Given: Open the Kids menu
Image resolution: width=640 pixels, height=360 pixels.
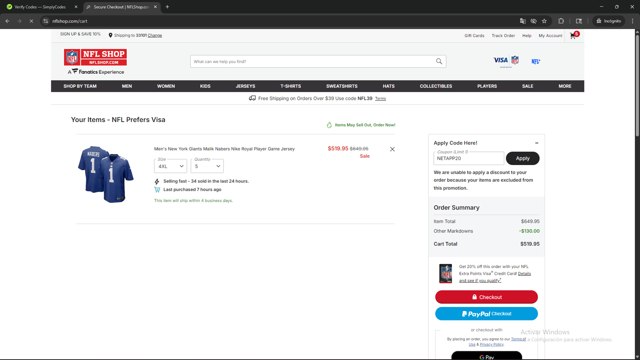Looking at the screenshot, I should coord(205,86).
